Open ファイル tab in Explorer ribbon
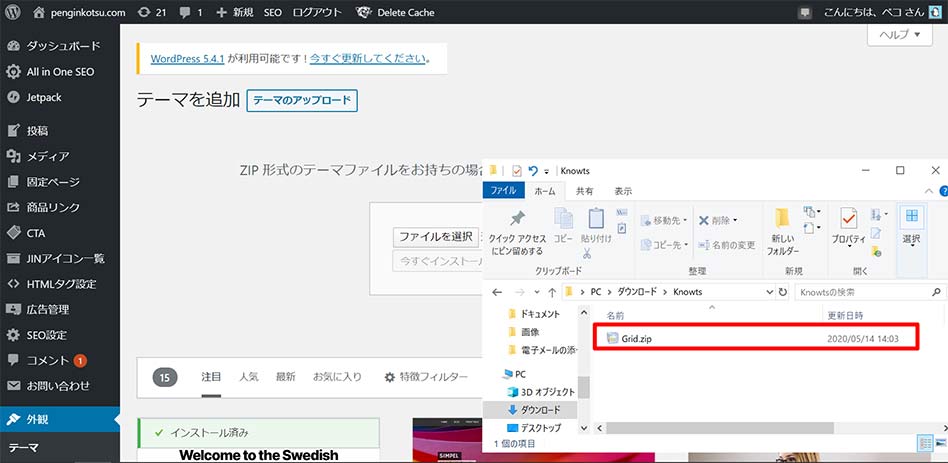 (504, 190)
